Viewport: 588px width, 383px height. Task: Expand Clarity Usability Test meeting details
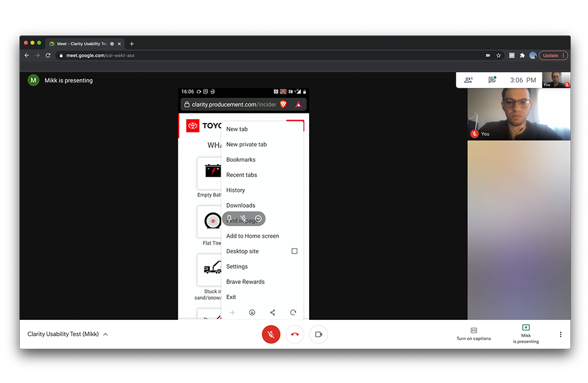(68, 334)
